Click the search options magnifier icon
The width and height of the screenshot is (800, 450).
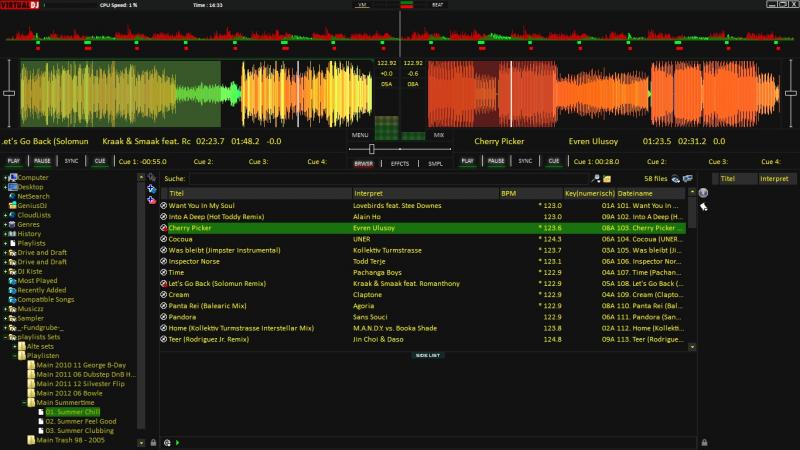click(595, 179)
